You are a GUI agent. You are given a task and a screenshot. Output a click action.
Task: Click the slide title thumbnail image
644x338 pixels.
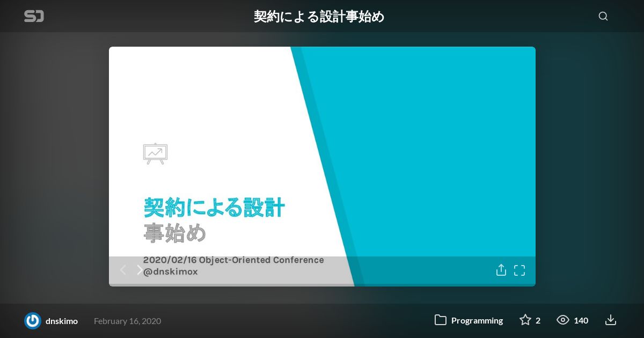(x=322, y=166)
